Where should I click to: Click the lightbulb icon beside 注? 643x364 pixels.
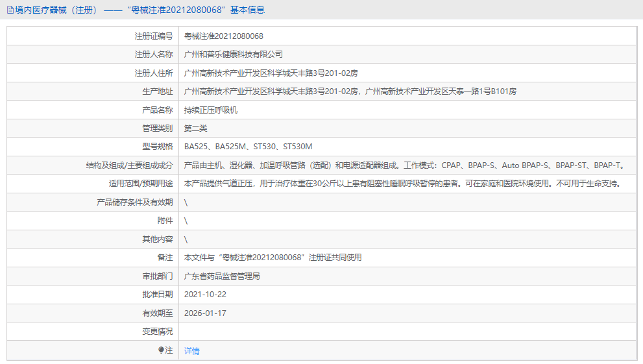161,350
